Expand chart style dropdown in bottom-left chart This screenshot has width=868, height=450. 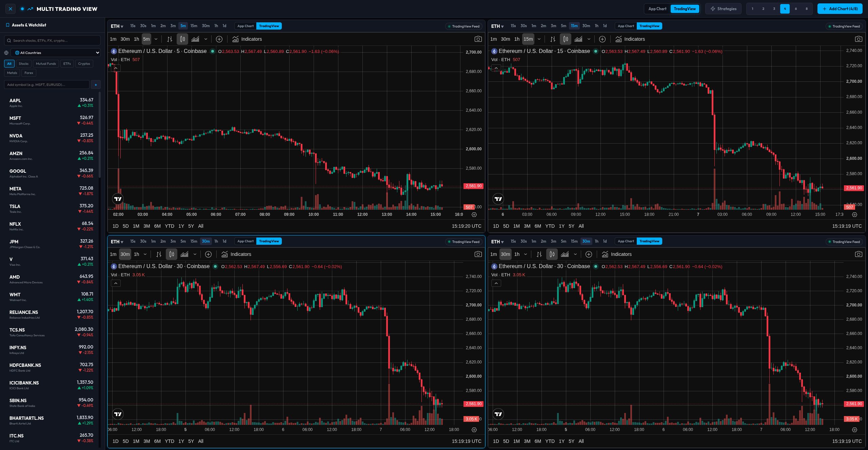pyautogui.click(x=195, y=254)
